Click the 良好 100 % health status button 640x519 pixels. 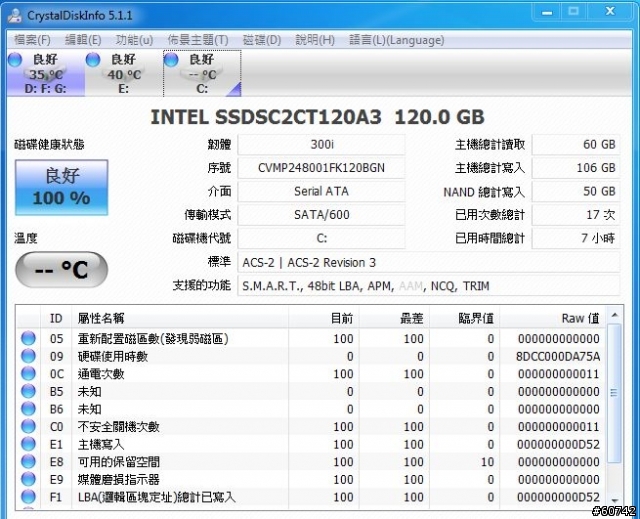coord(62,187)
